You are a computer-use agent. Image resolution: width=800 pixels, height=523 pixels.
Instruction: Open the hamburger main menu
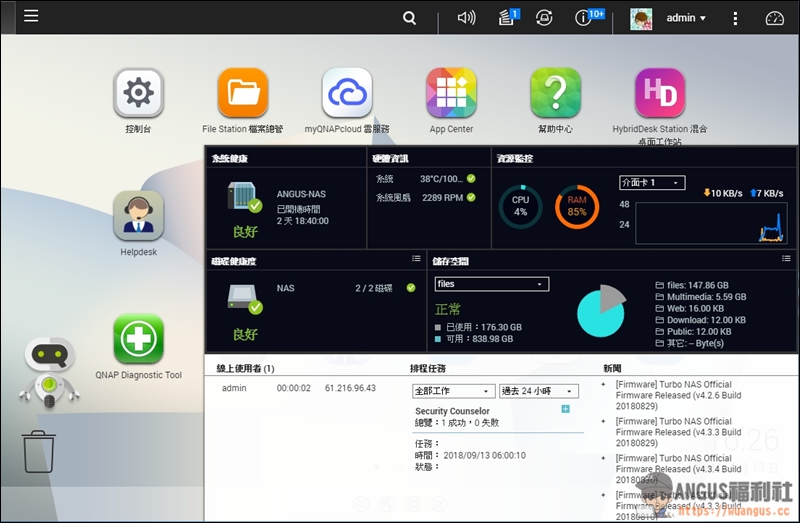pos(31,17)
